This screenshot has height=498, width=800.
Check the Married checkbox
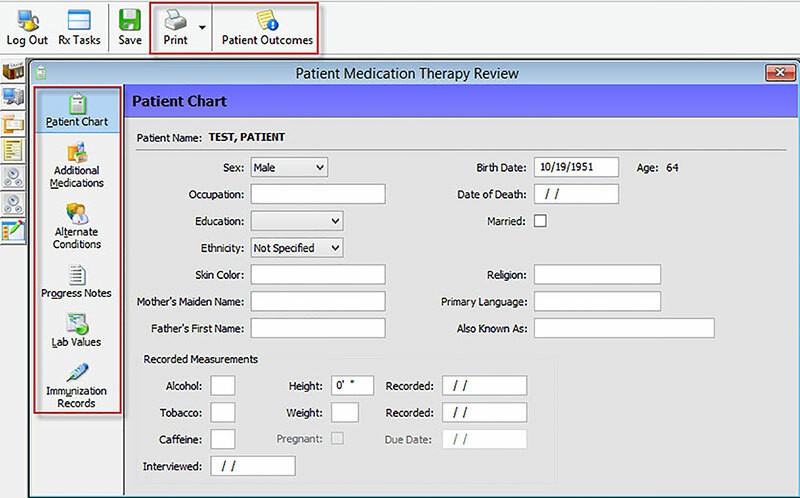[540, 221]
